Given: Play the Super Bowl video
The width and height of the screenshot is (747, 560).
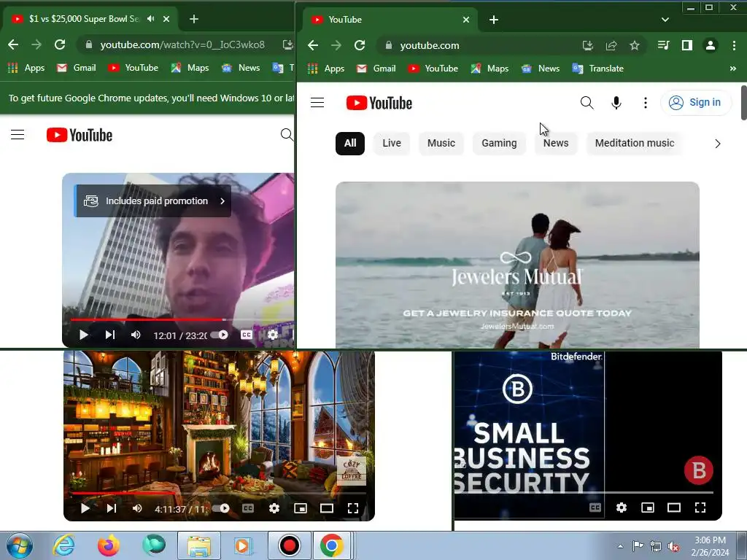Looking at the screenshot, I should [x=83, y=335].
